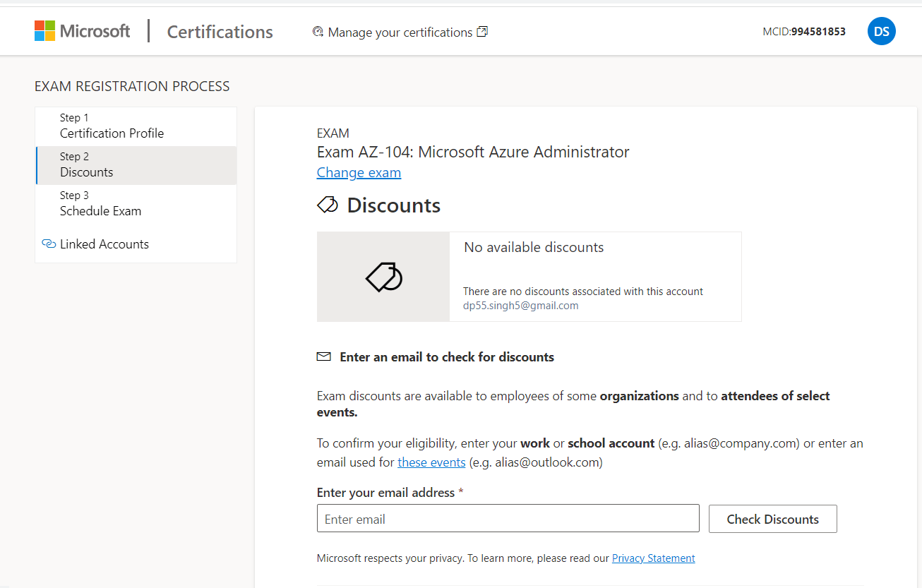922x588 pixels.
Task: Click Enter an email to check for discounts text
Action: [x=447, y=357]
